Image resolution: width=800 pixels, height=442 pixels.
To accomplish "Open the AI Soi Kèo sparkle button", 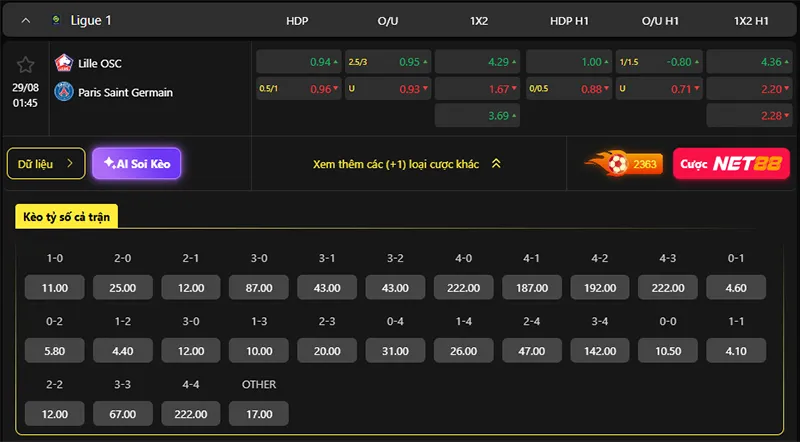I will click(x=137, y=163).
